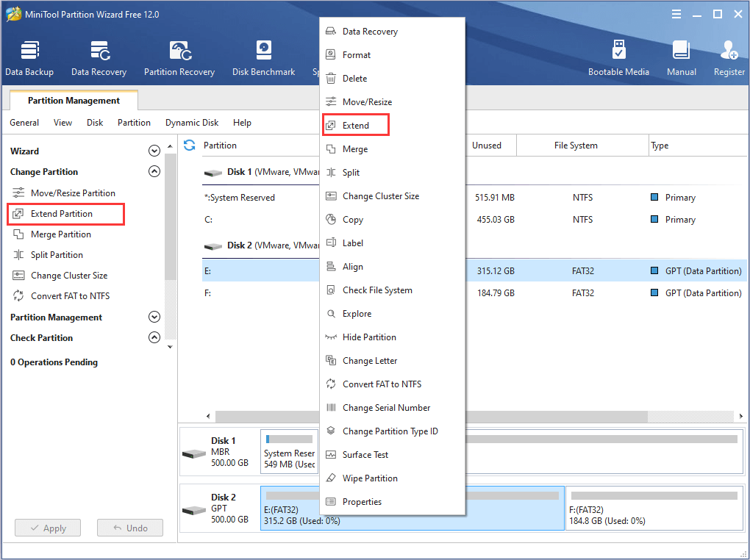Click Align icon in context menu
This screenshot has height=560, width=750.
[x=331, y=266]
